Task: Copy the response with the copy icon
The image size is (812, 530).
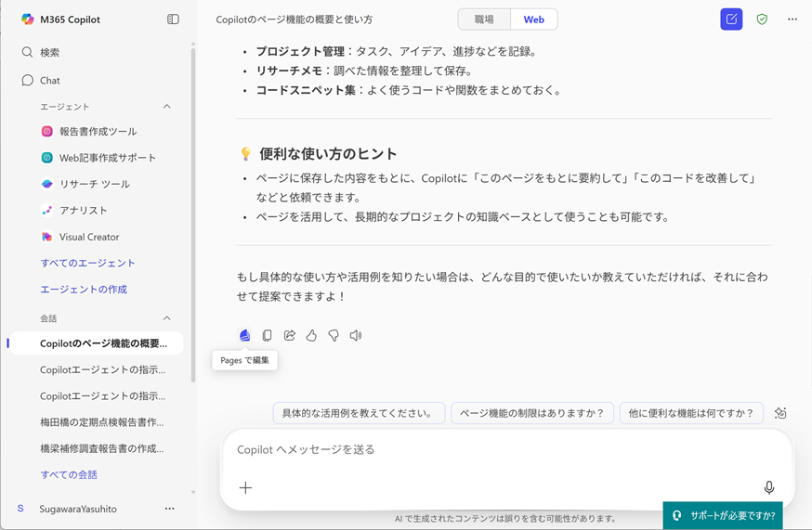Action: pos(268,335)
